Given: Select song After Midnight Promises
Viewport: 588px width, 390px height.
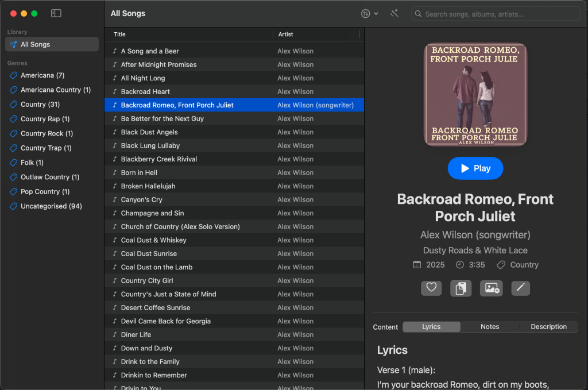Looking at the screenshot, I should point(234,64).
